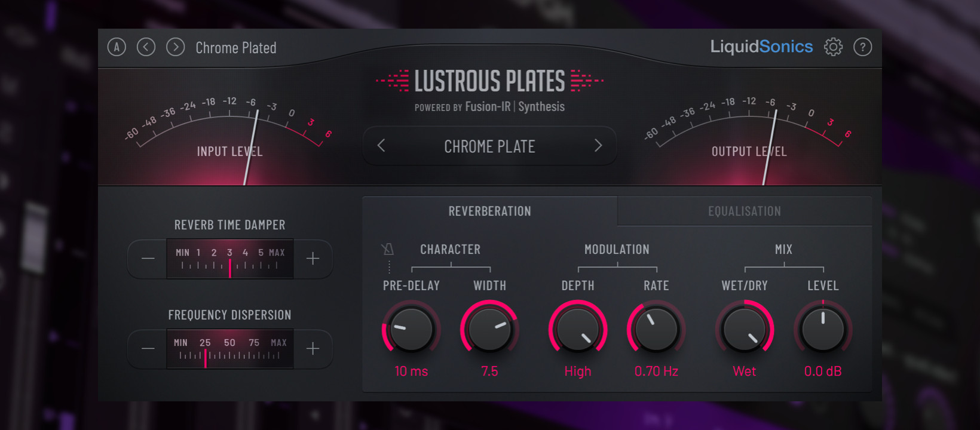Click the Pre-Delay 10 ms value field

tap(411, 371)
